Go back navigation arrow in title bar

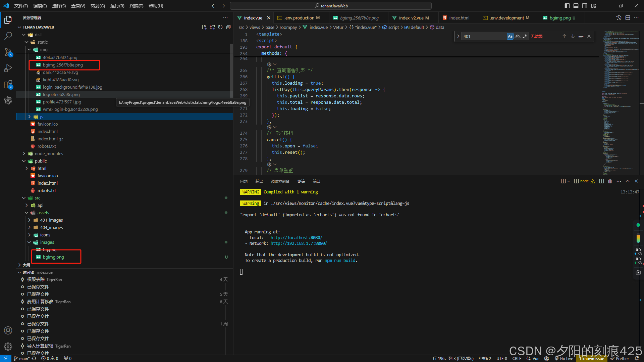click(x=214, y=6)
